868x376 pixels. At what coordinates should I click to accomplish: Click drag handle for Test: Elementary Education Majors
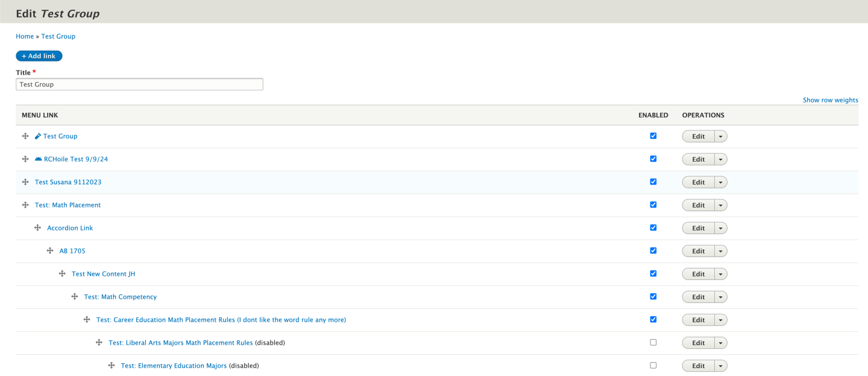[112, 366]
